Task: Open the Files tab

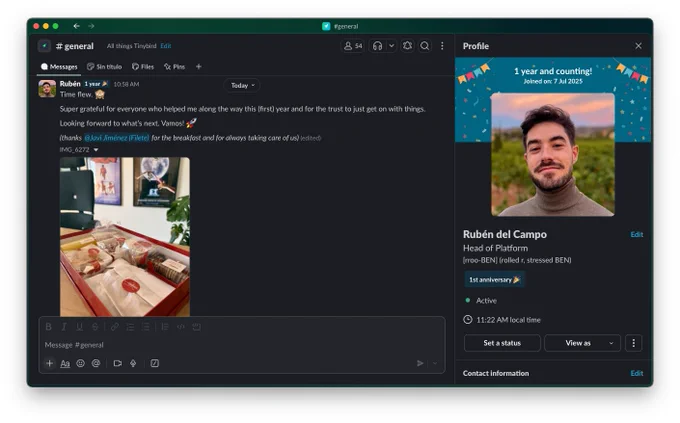Action: click(x=143, y=66)
